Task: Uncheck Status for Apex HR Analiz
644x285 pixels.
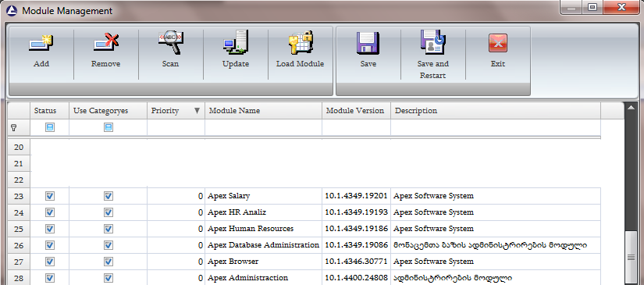Action: coord(50,212)
